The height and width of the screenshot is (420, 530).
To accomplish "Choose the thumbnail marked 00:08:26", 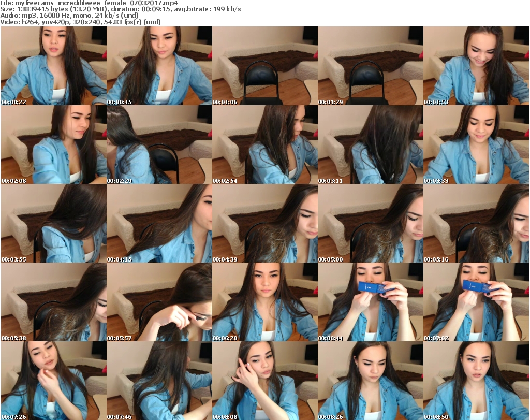I will [x=371, y=381].
